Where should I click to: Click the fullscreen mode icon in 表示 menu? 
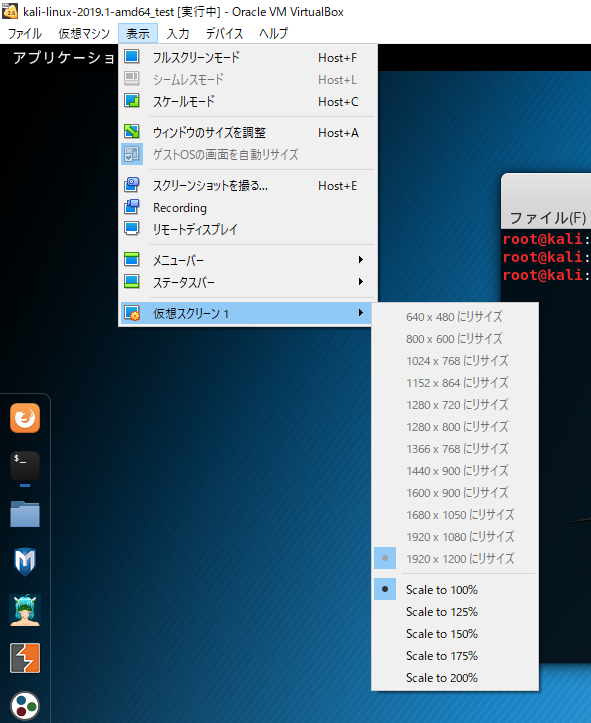point(132,57)
